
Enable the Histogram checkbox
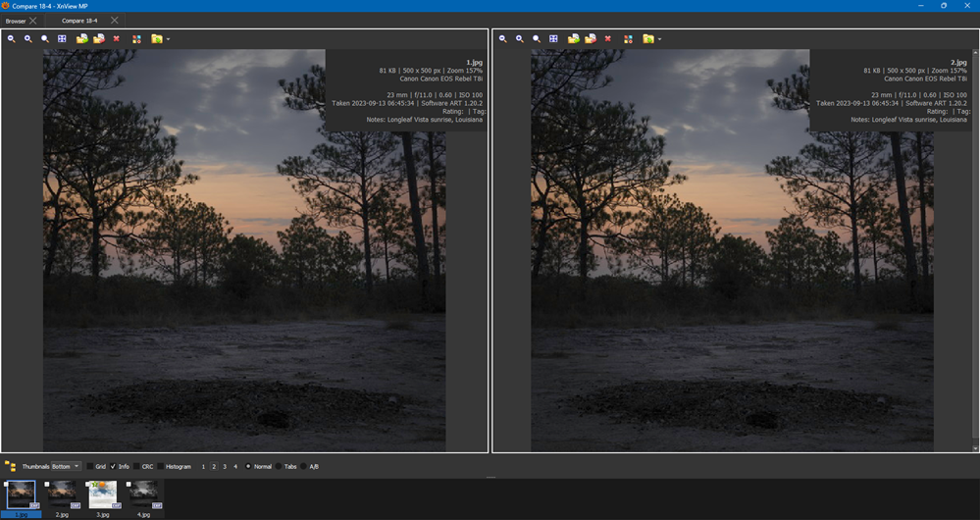(162, 466)
